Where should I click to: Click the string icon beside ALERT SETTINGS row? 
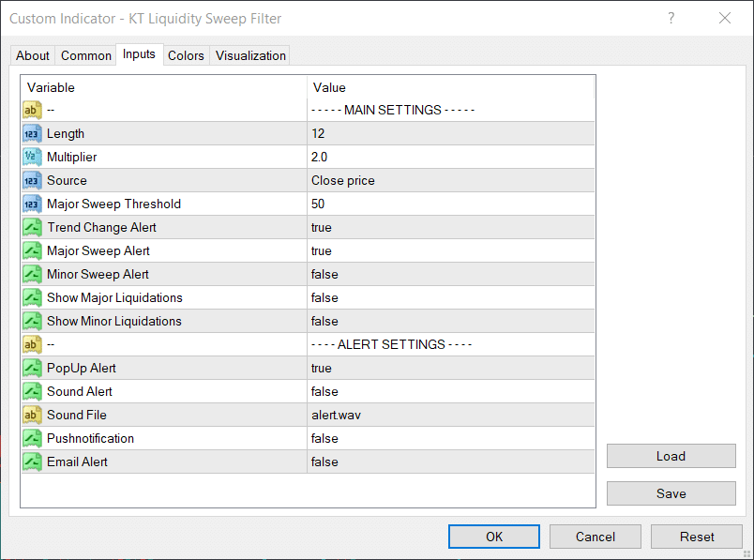32,344
